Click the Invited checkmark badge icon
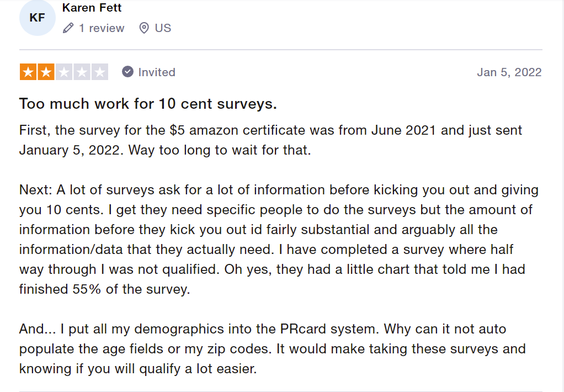Viewport: 564px width, 392px height. pyautogui.click(x=127, y=72)
